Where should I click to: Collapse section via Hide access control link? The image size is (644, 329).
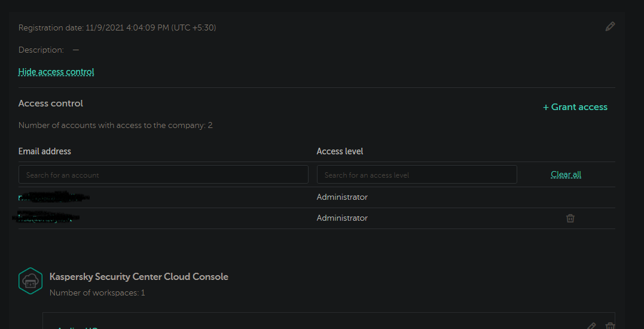56,72
